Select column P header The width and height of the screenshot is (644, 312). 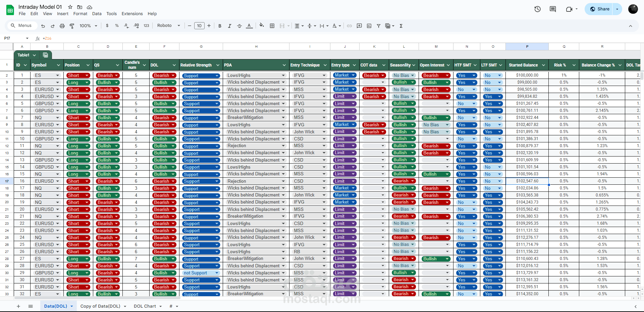pyautogui.click(x=527, y=47)
